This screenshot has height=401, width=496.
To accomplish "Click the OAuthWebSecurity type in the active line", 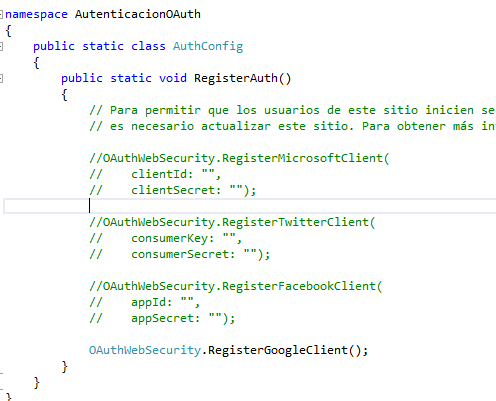I will [145, 350].
